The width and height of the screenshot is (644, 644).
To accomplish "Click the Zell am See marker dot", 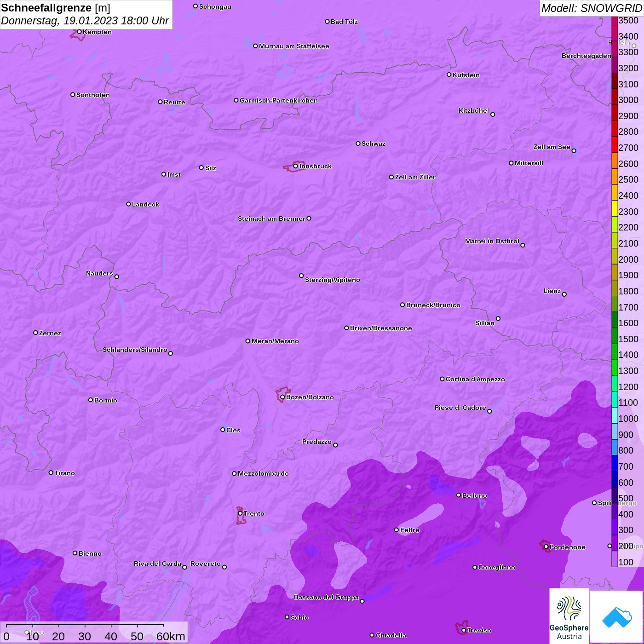I will tap(574, 151).
